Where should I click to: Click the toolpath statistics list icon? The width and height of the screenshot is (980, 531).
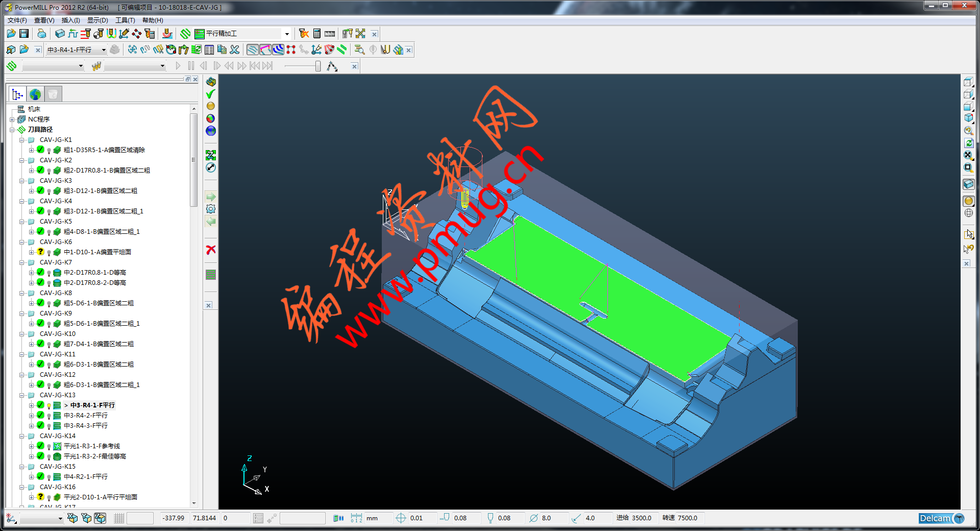coord(209,50)
